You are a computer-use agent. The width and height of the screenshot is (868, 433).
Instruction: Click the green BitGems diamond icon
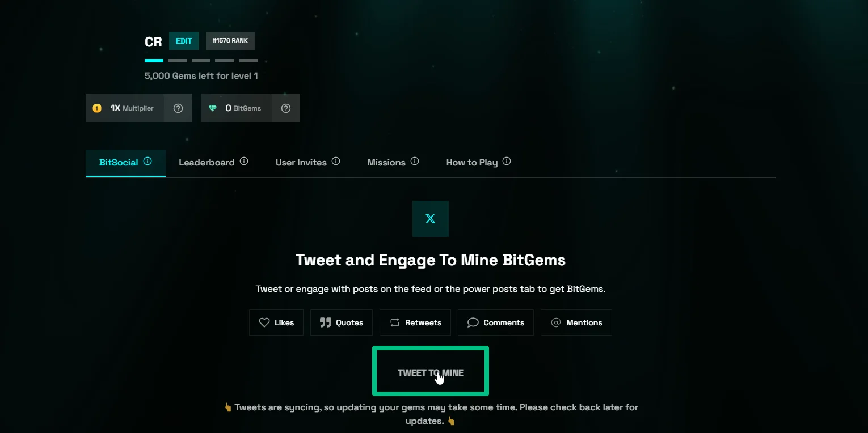[x=213, y=108]
